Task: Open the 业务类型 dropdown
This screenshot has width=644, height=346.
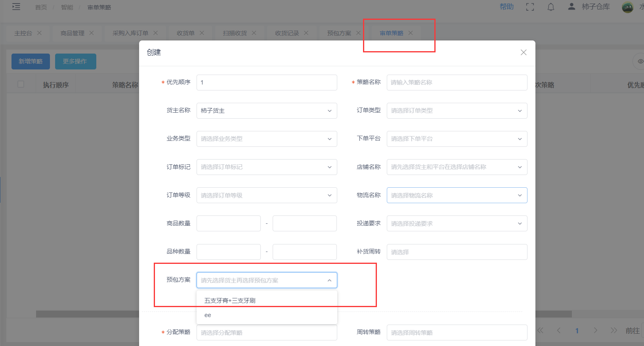Action: 267,139
